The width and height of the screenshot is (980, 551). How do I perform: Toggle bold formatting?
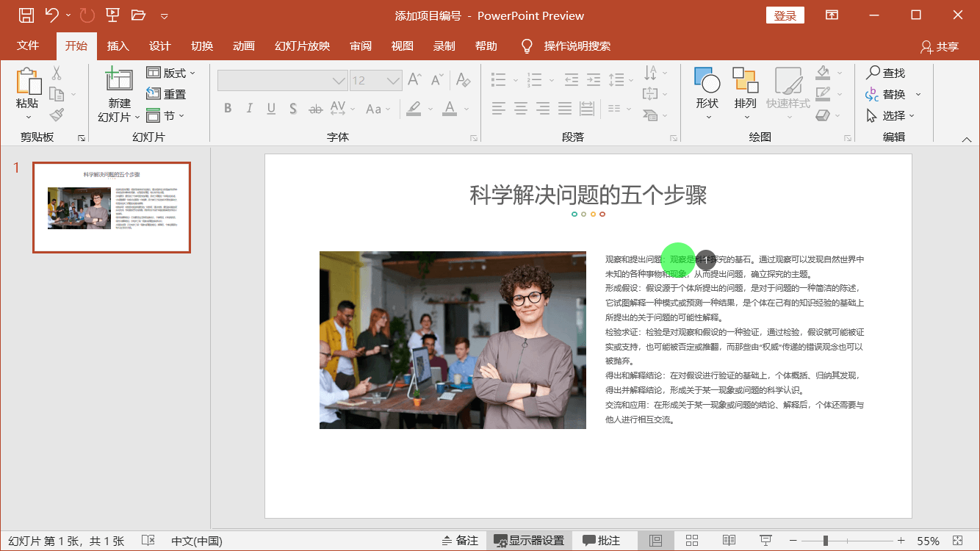pos(228,109)
